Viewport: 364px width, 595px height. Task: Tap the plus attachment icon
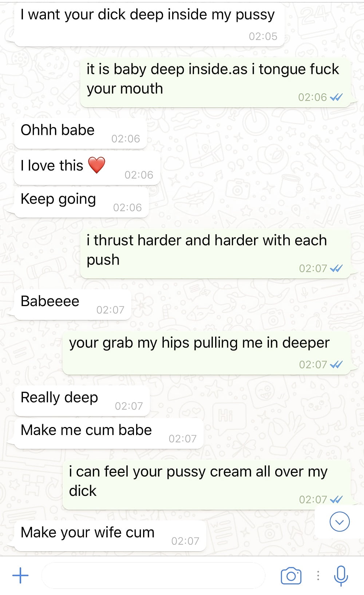20,576
